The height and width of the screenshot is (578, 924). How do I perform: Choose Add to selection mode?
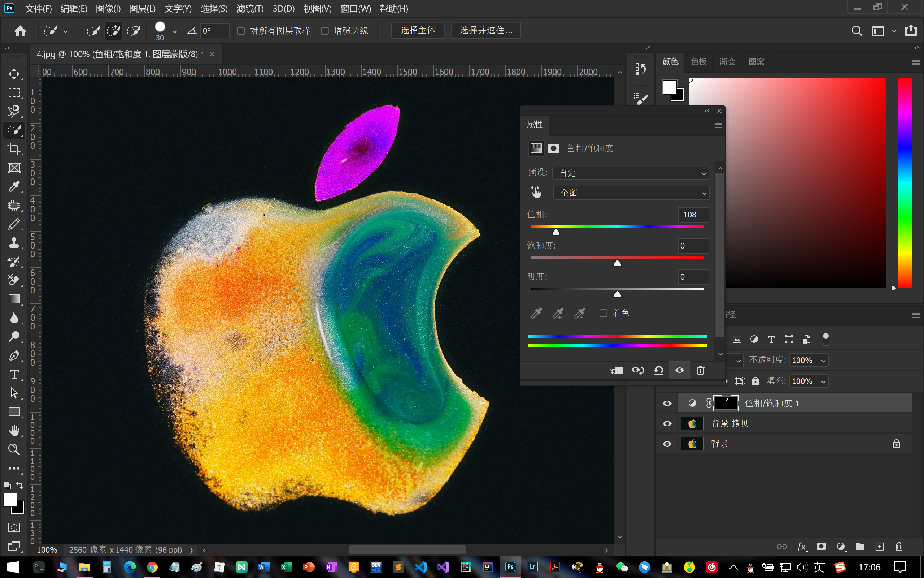113,31
